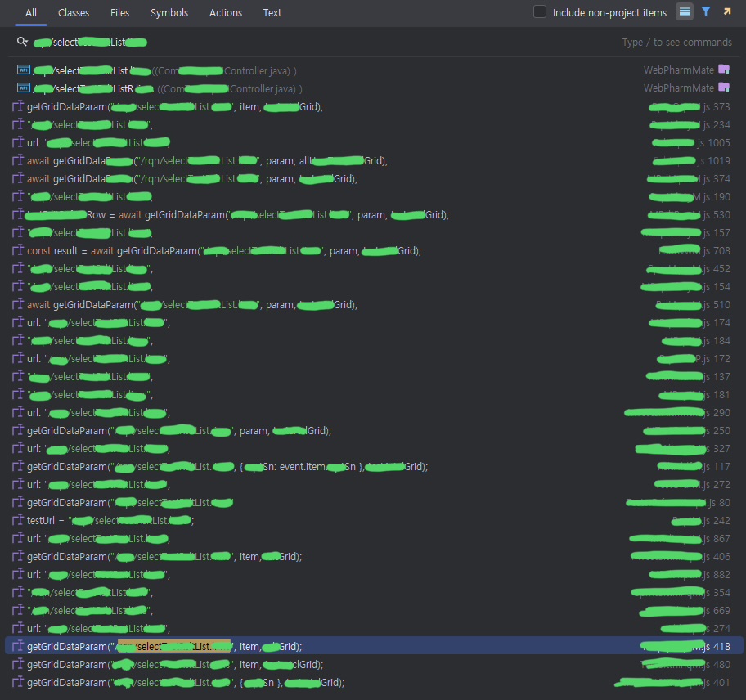Click API icon of the ListR result
Image resolution: width=746 pixels, height=700 pixels.
tap(24, 88)
